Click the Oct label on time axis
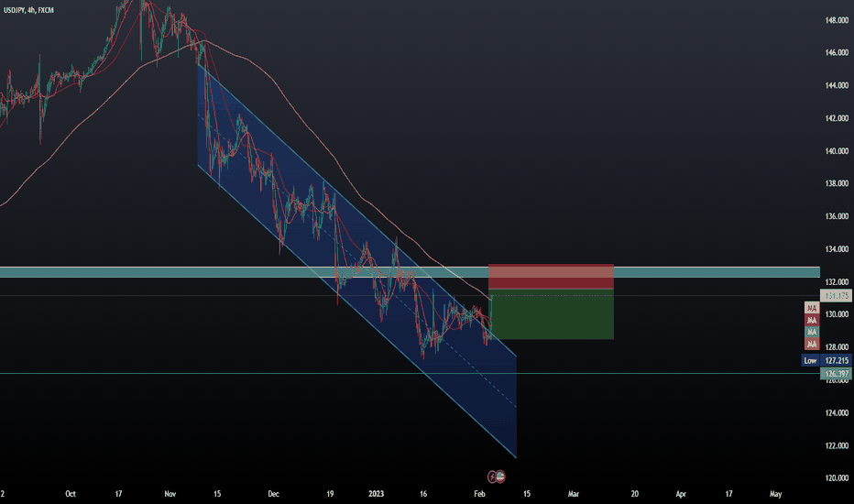The width and height of the screenshot is (854, 504). pos(71,494)
